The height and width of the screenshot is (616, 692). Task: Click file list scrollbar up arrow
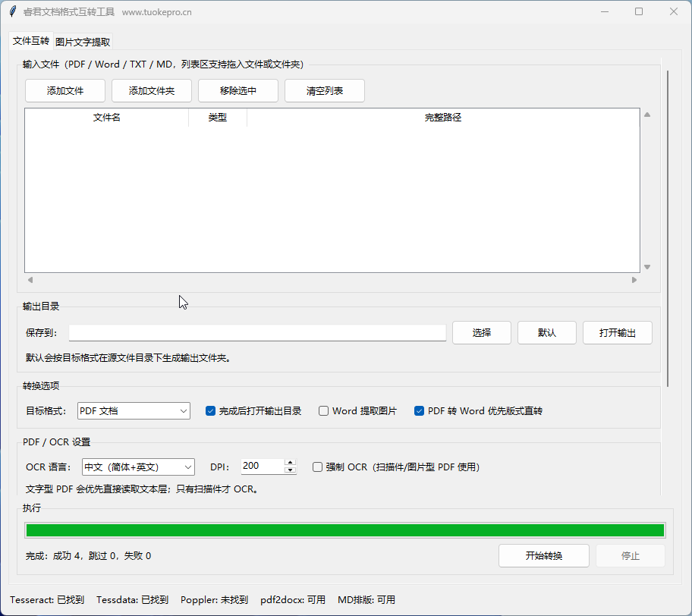pos(647,115)
